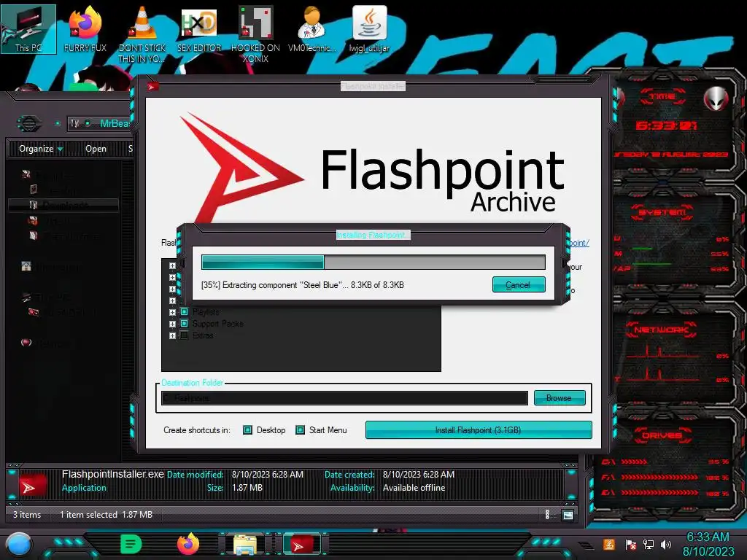747x560 pixels.
Task: Click the Browse button for destination folder
Action: (x=560, y=397)
